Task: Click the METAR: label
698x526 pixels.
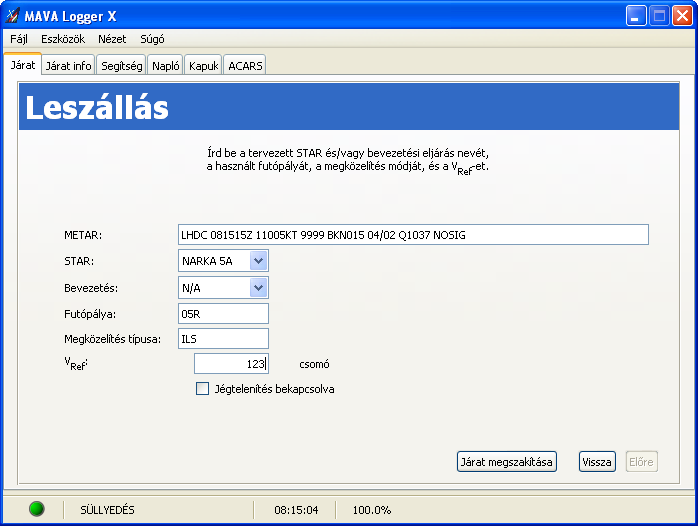Action: [83, 235]
